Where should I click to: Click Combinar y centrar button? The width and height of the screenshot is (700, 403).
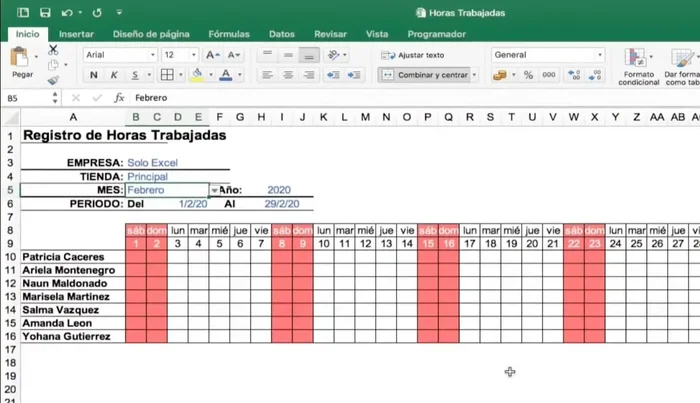(424, 75)
